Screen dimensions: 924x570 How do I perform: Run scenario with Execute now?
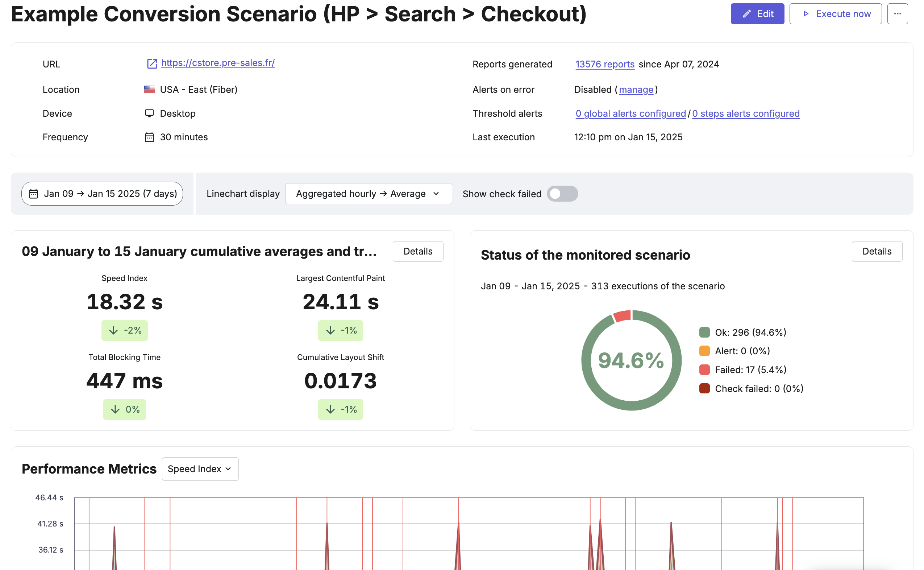pos(836,14)
